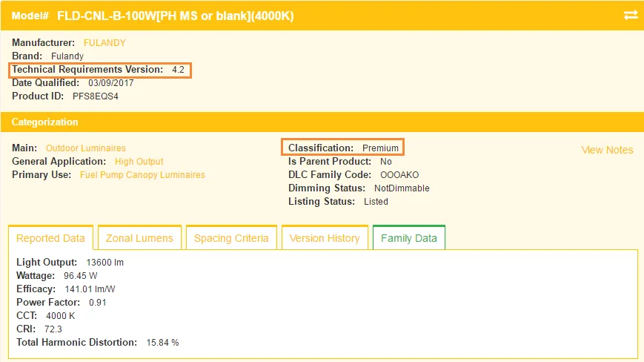Open the Outdoor Luminaires category link
Screen dimensions: 644x362
pos(86,148)
